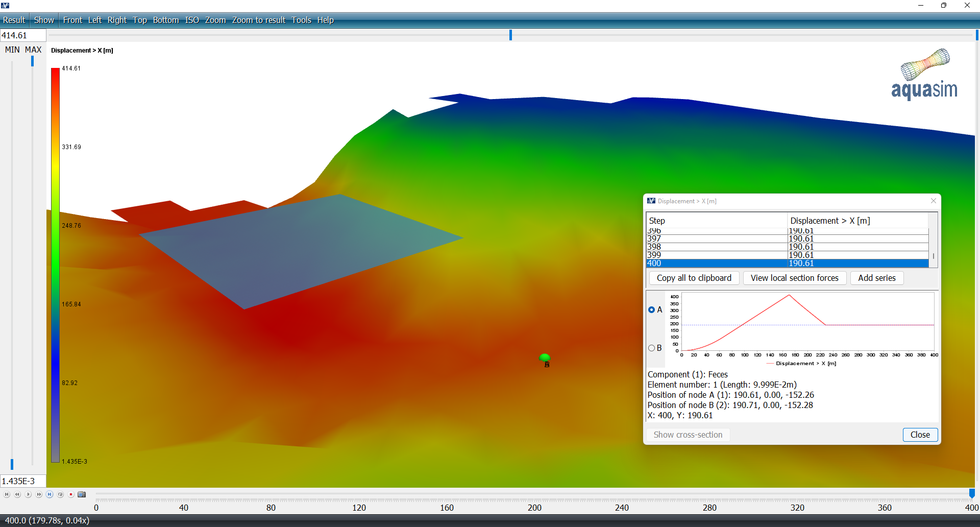Switch to Right view

tap(117, 20)
